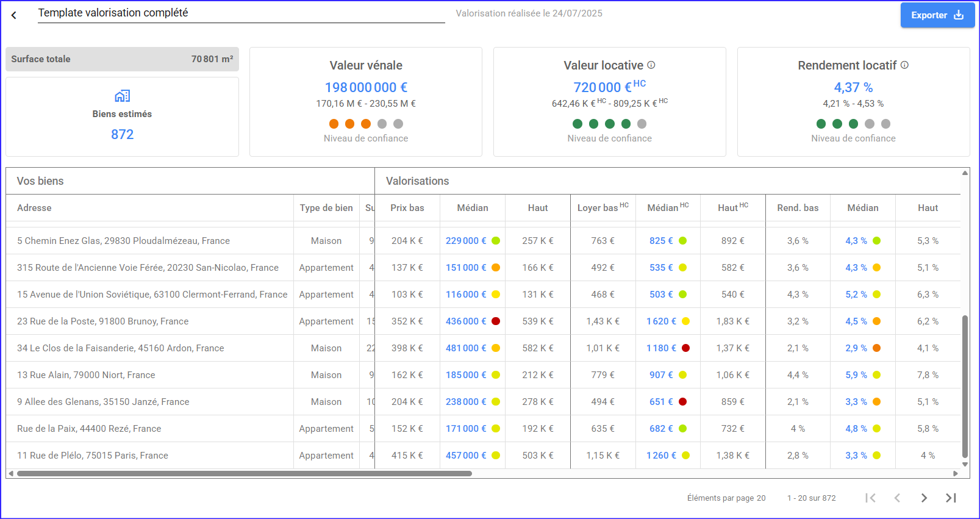Go back using the arrow by the title

13,15
